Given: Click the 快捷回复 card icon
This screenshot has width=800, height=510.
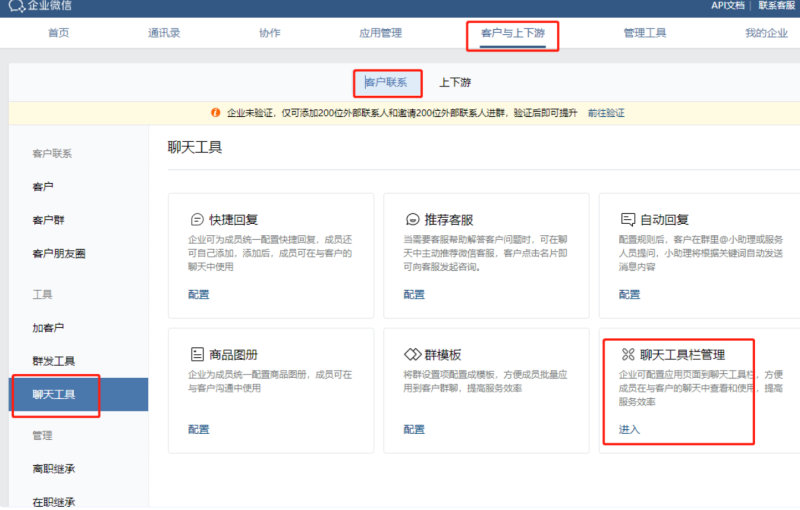Looking at the screenshot, I should 197,220.
